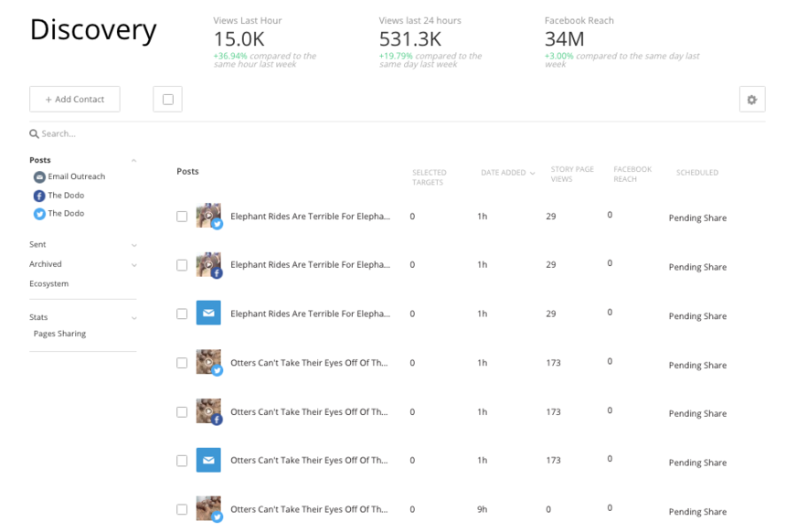This screenshot has height=532, width=786.
Task: Check the first Elephant Rides post checkbox
Action: (x=182, y=217)
